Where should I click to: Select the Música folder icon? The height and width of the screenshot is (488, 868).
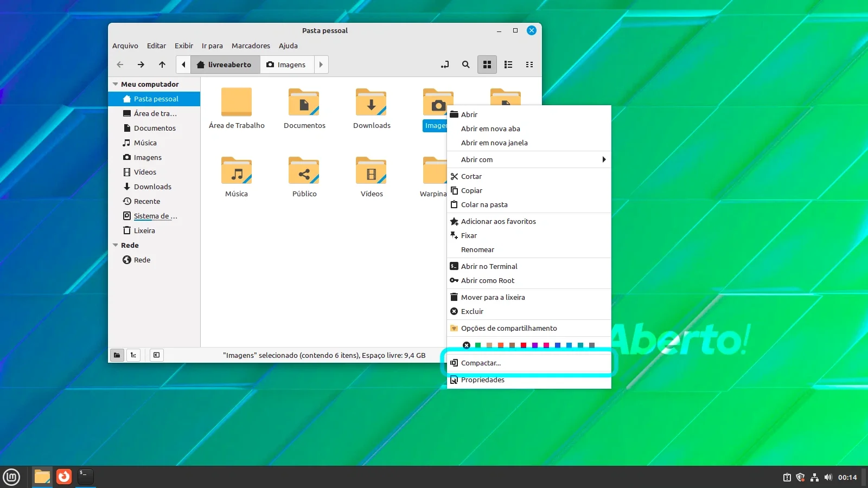pos(237,170)
